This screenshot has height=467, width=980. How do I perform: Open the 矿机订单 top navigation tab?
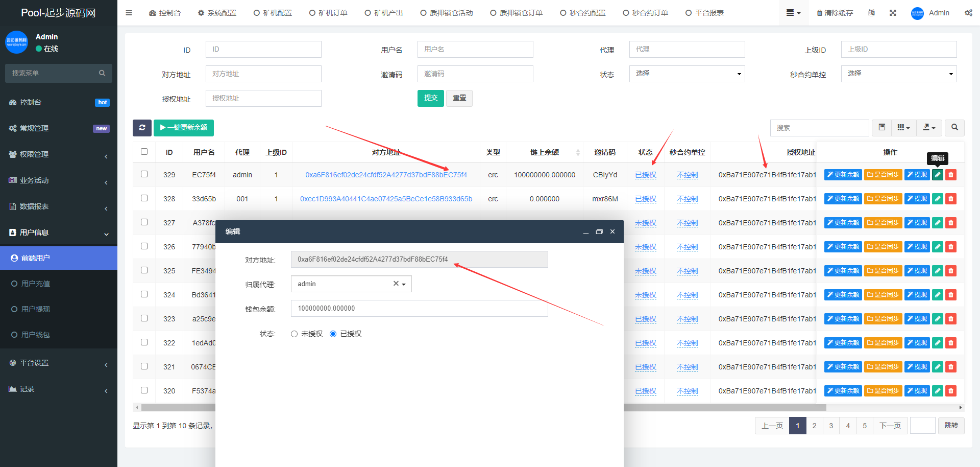(x=328, y=13)
